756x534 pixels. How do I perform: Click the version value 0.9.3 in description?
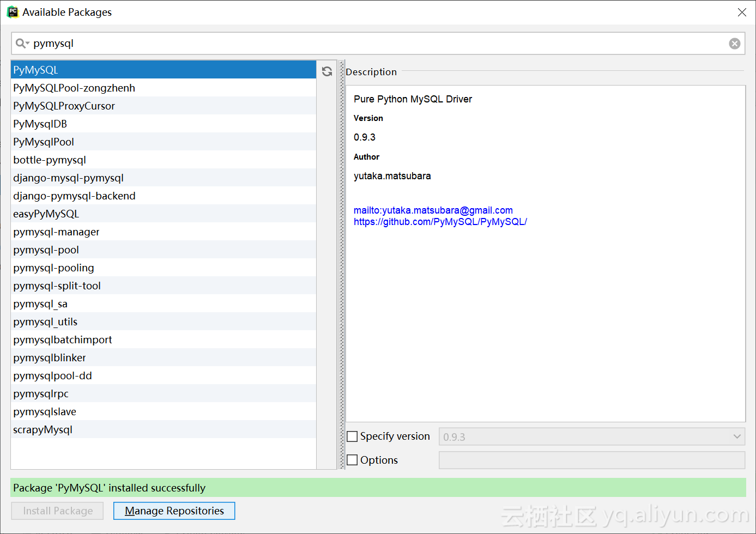(x=365, y=137)
